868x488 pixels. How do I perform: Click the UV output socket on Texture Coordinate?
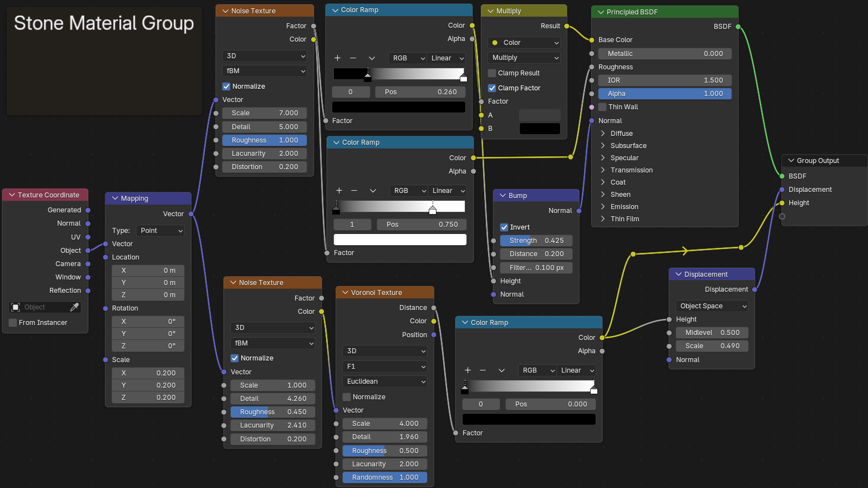pos(88,237)
